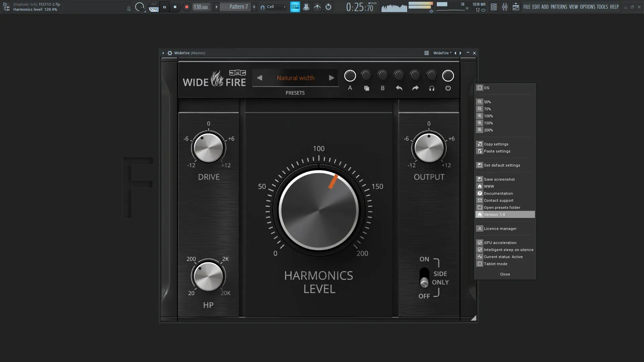644x362 pixels.
Task: Click Close at the bottom of the menu
Action: tap(505, 274)
